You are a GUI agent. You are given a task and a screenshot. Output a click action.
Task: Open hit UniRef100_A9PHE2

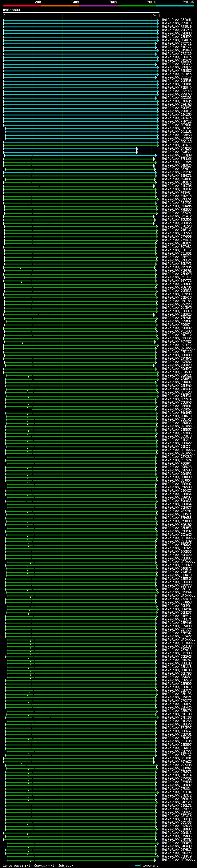coord(176,111)
